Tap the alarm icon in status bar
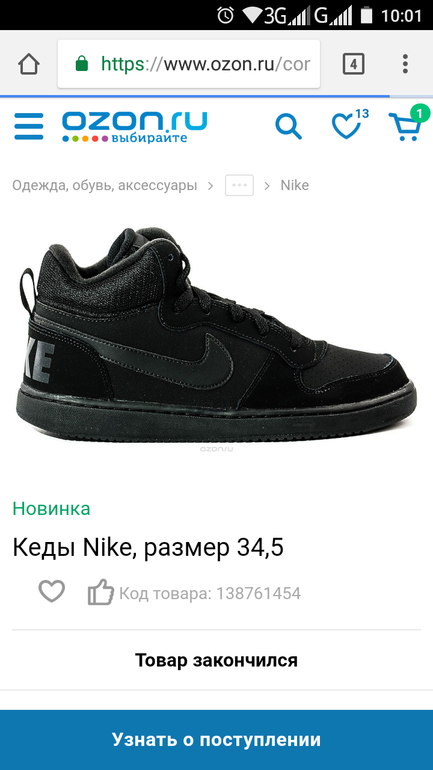 coord(225,15)
